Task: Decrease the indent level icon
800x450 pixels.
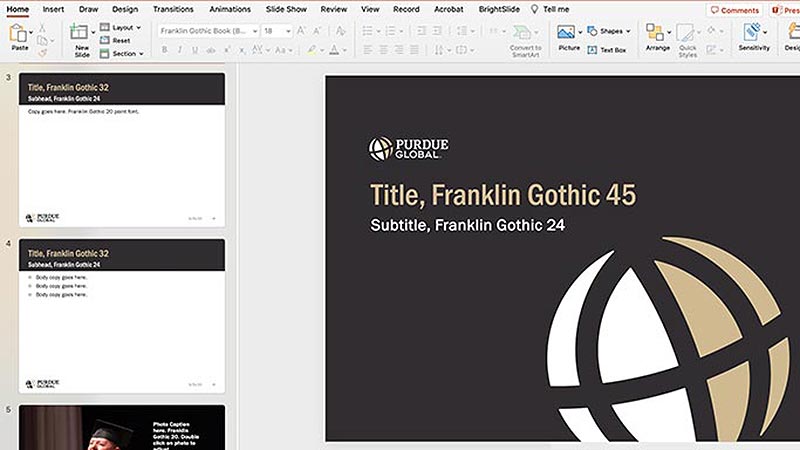Action: tap(421, 31)
